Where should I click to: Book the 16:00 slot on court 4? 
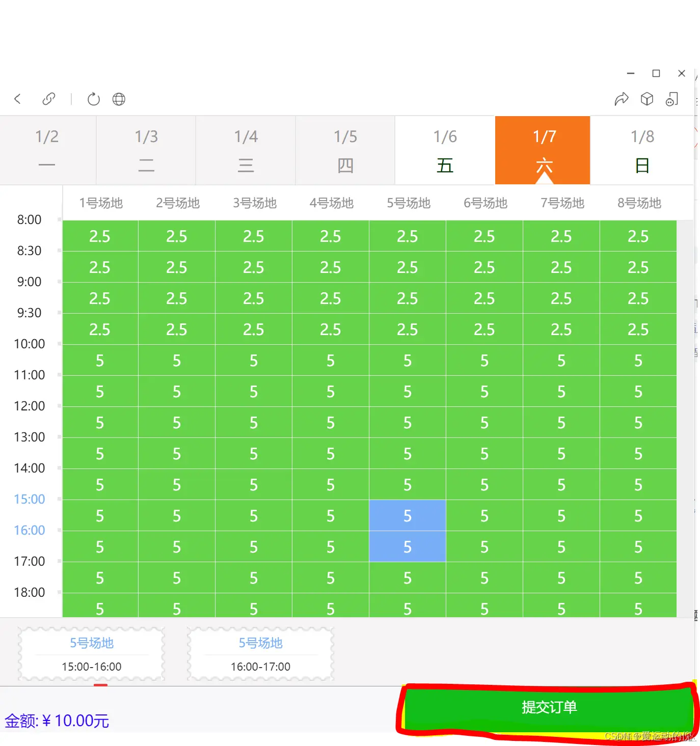click(331, 547)
